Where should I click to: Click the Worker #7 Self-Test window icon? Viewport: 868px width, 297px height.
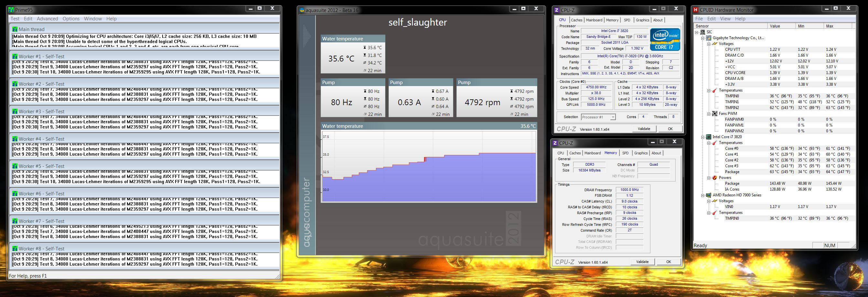(15, 221)
